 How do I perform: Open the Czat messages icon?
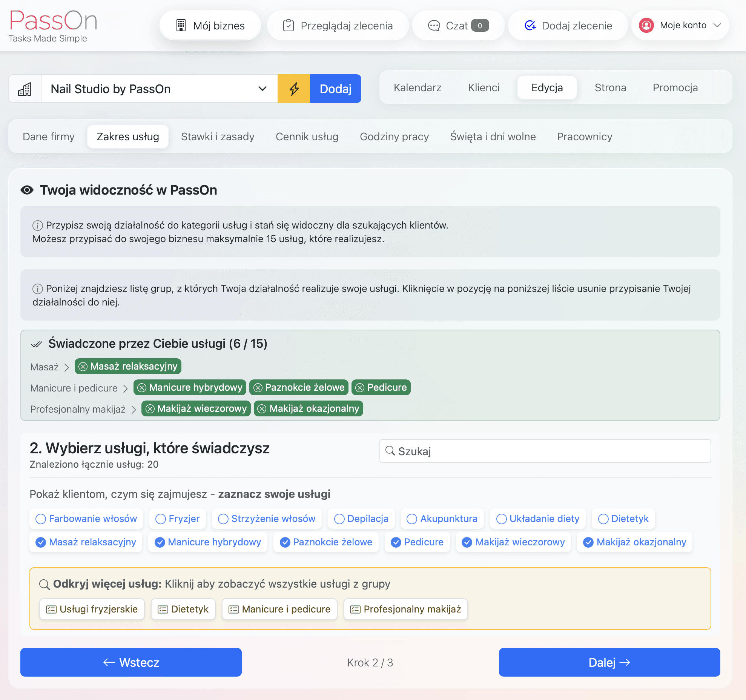coord(434,26)
